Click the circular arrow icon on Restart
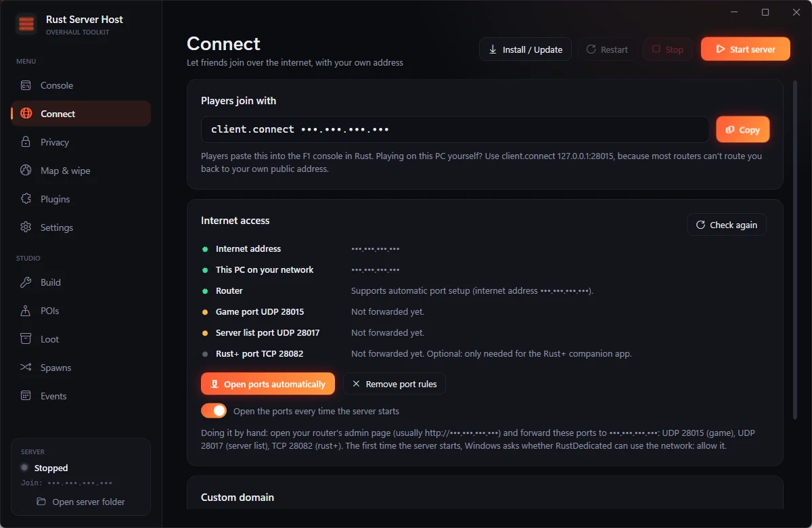 pyautogui.click(x=591, y=49)
